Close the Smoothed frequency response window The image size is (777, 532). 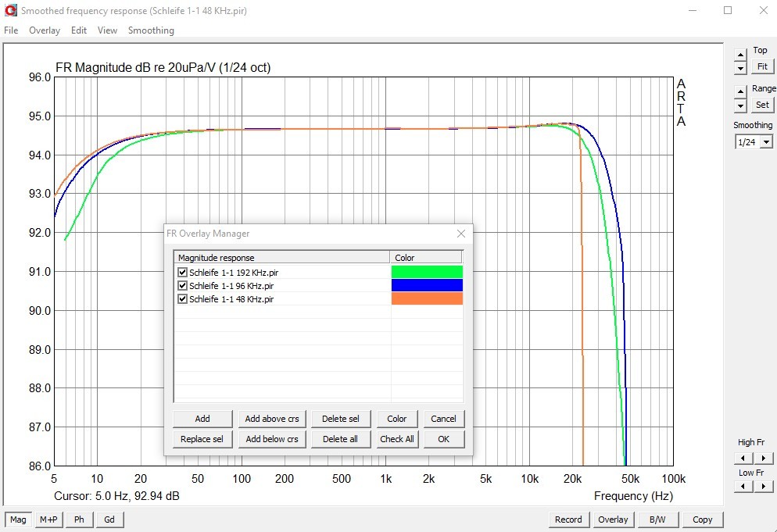[764, 10]
